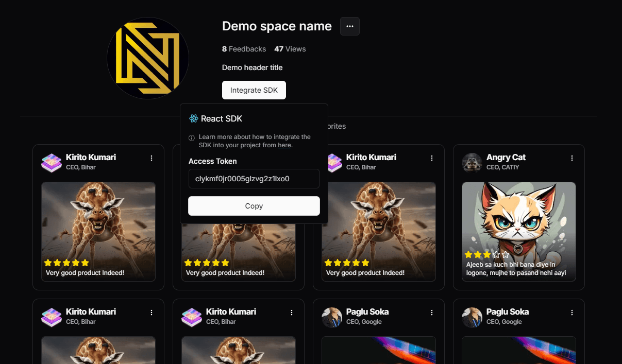
Task: Open the gold space logo avatar
Action: 148,58
